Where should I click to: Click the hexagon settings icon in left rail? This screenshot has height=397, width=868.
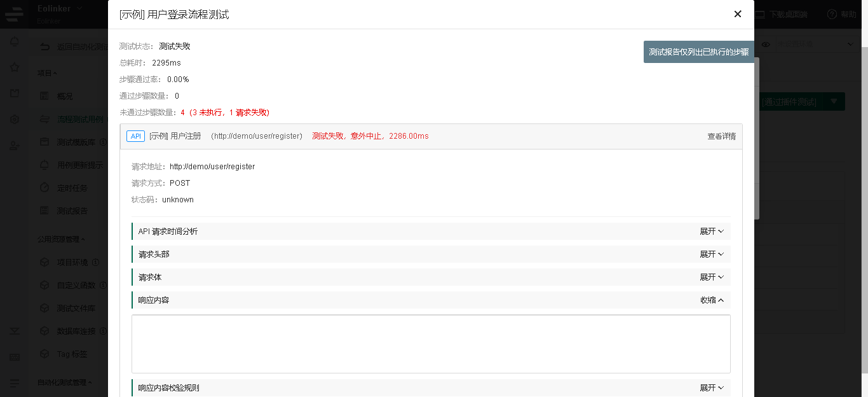14,119
